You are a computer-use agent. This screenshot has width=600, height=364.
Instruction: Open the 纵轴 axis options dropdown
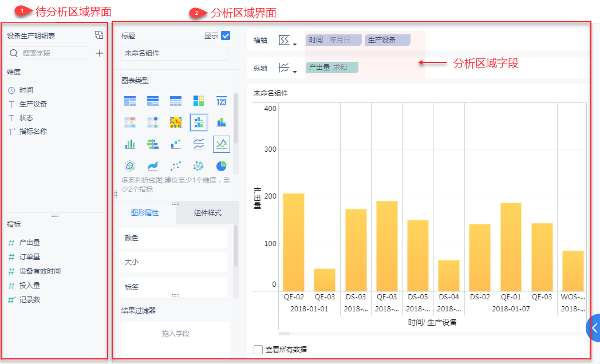(x=287, y=68)
